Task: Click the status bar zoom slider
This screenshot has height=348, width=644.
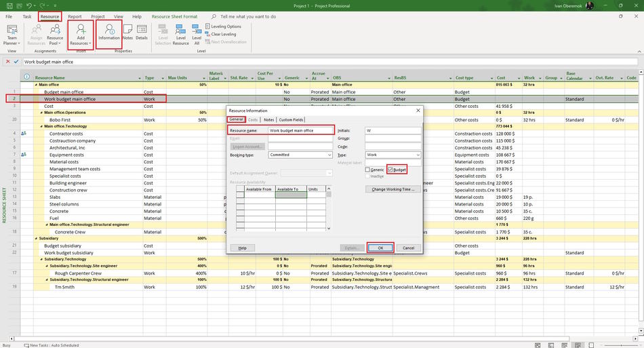Action: tap(621, 345)
